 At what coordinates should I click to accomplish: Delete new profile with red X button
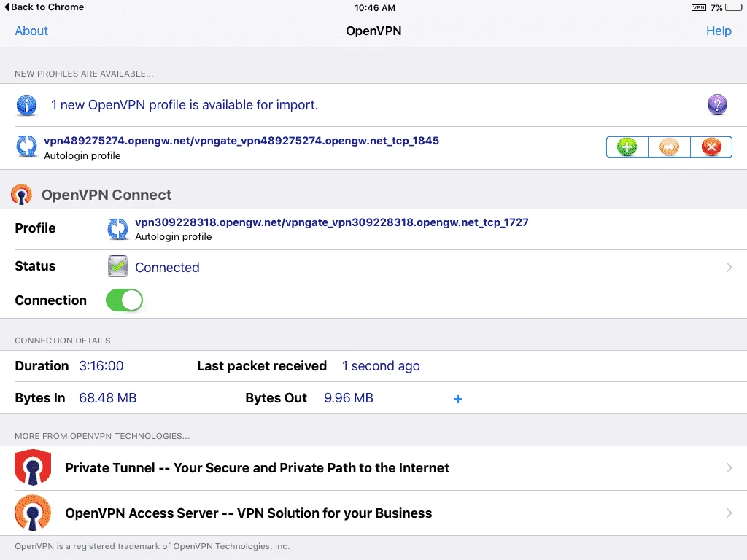[x=711, y=147]
